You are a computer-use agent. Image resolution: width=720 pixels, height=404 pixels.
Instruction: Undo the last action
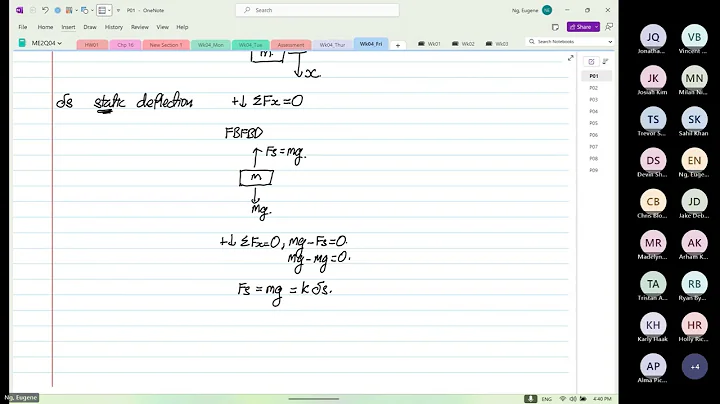click(x=45, y=10)
